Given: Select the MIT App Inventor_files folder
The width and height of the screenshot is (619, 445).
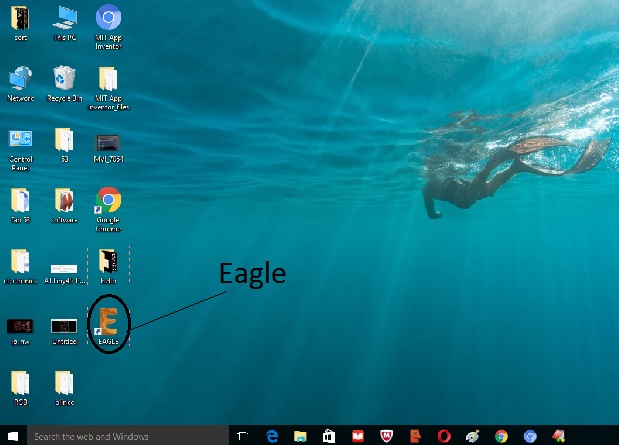Looking at the screenshot, I should point(108,88).
